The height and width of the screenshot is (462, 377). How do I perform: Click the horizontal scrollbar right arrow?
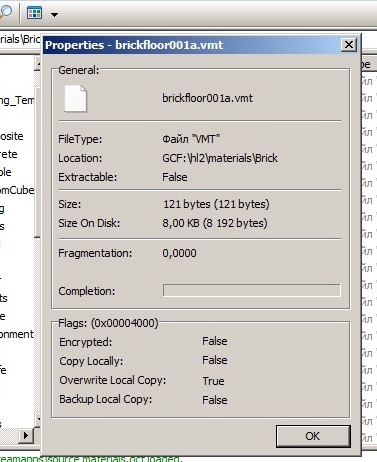click(x=26, y=435)
